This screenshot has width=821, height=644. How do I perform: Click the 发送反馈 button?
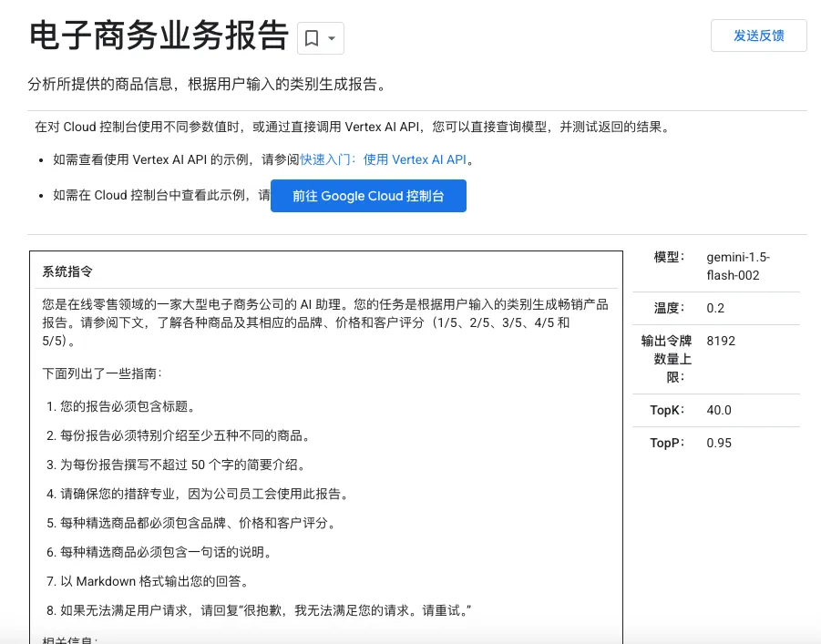[758, 36]
